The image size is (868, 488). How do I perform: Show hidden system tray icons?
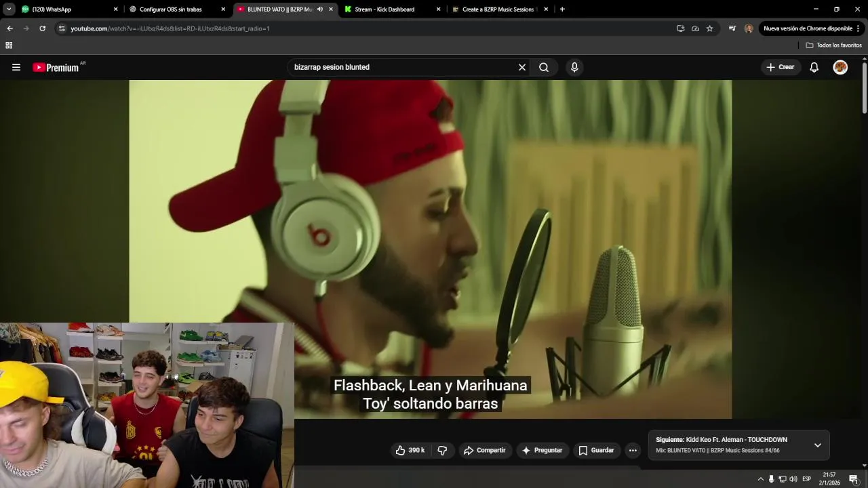760,479
